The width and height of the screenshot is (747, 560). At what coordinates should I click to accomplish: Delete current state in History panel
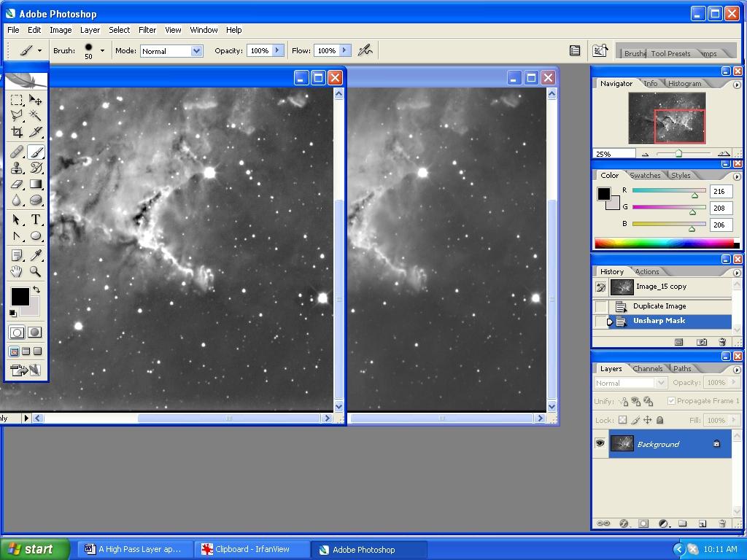tap(722, 342)
